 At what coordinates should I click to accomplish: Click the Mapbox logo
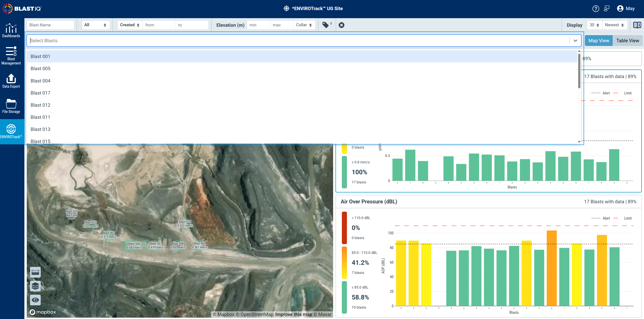[43, 312]
